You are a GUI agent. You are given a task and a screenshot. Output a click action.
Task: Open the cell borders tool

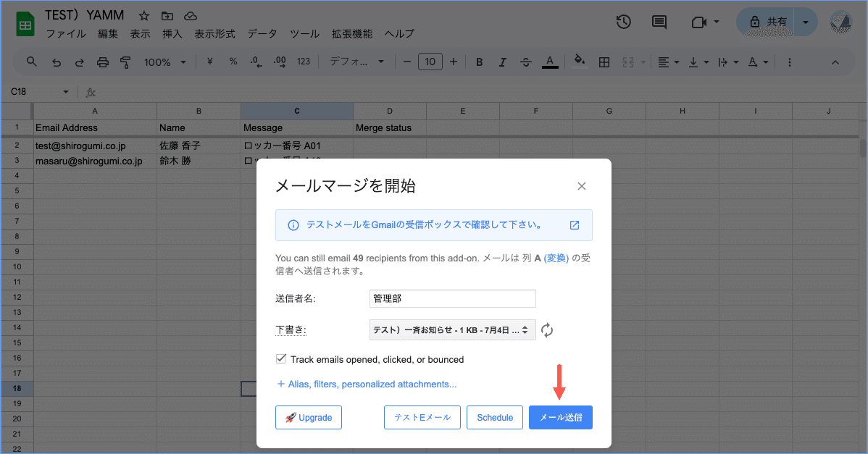(604, 62)
